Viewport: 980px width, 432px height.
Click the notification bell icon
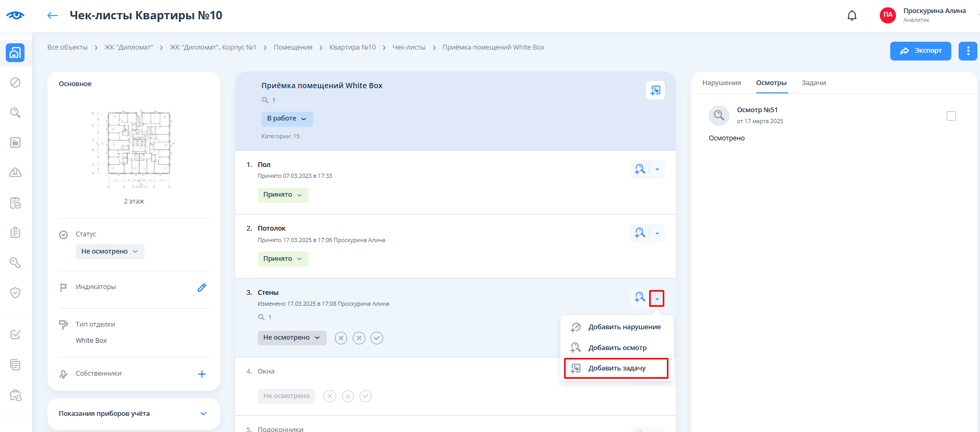click(852, 16)
